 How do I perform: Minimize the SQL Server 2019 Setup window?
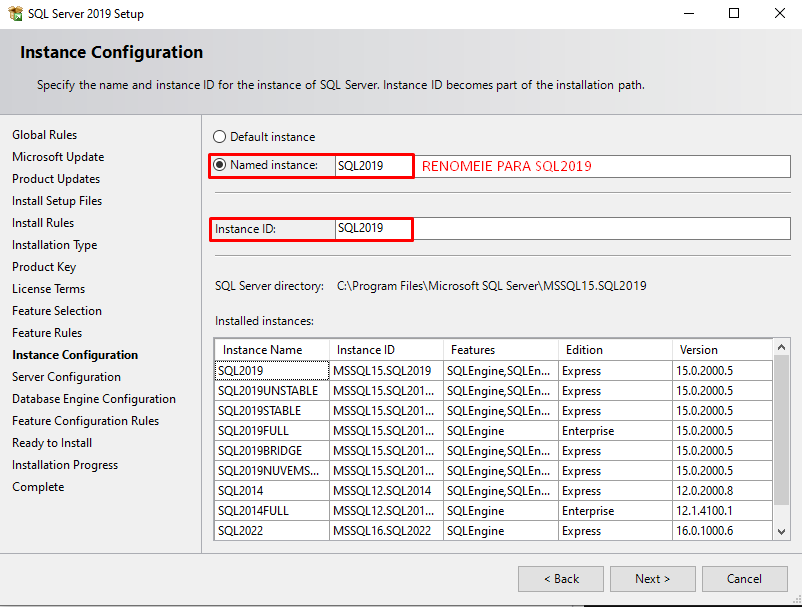click(689, 13)
